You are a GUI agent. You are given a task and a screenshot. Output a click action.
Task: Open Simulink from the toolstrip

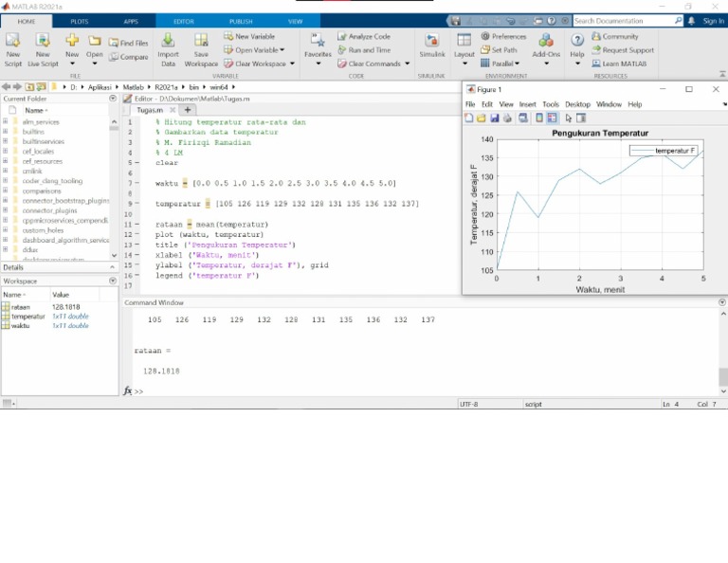[x=431, y=41]
